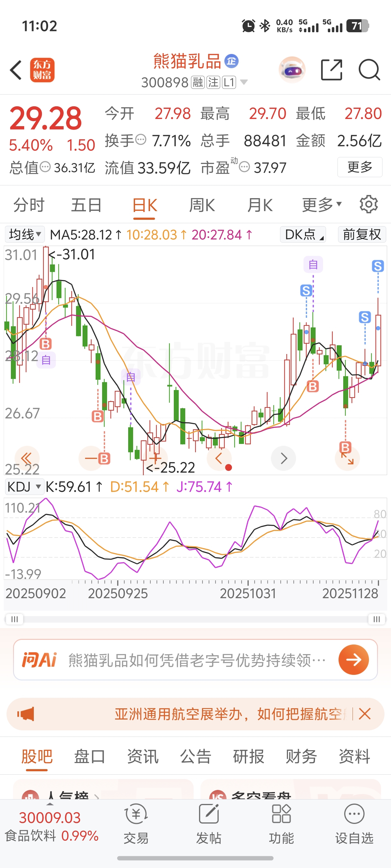Tap the 30009.03 index value

click(x=50, y=818)
